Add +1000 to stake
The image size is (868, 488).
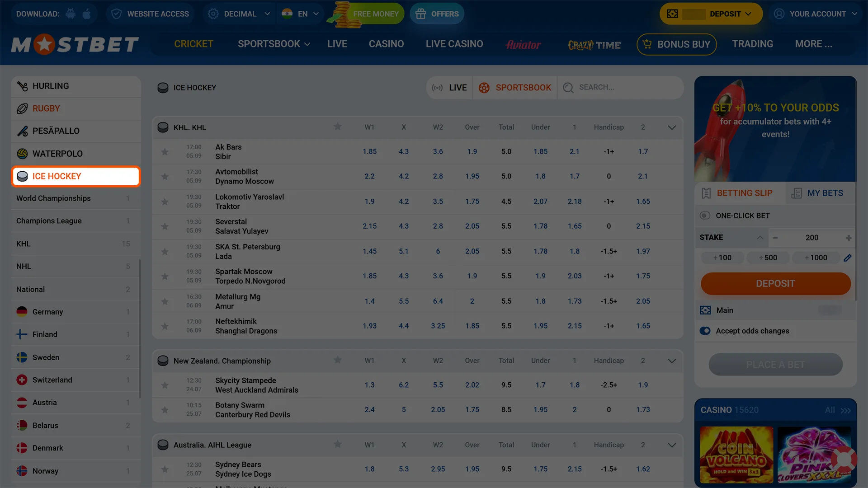point(816,258)
